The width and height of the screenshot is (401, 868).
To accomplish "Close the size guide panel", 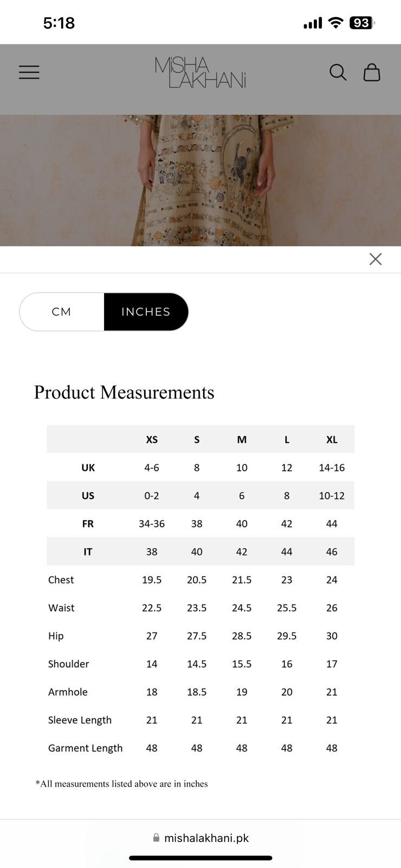I will pos(376,259).
